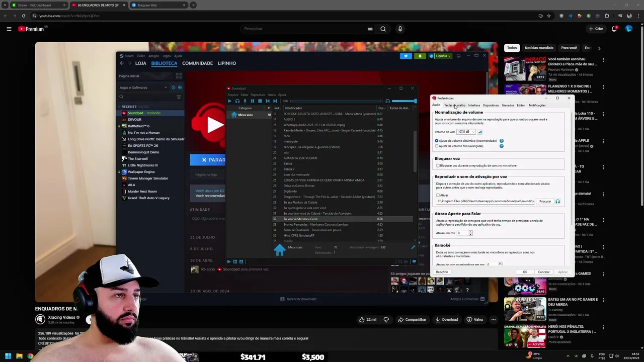
Task: Open Volume de voz dropdown
Action: [466, 132]
